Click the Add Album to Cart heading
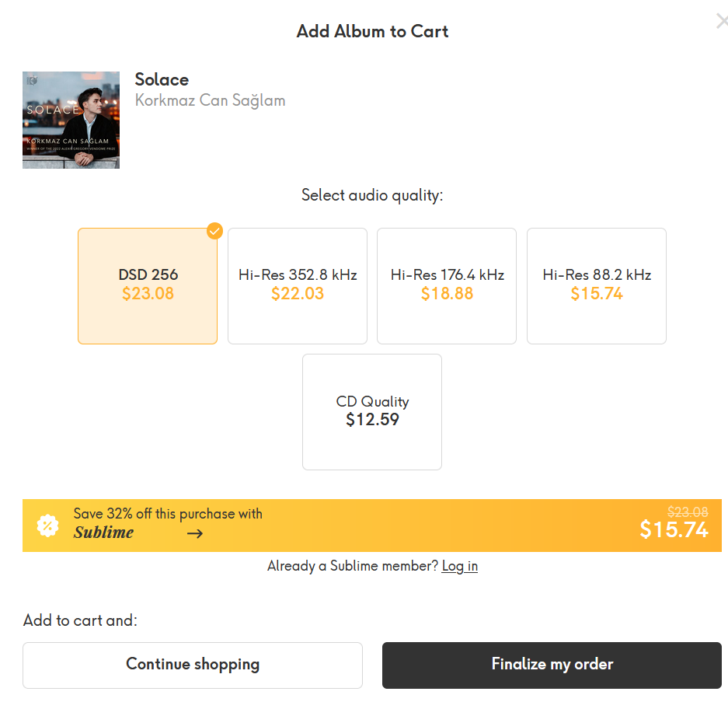The image size is (728, 702). pyautogui.click(x=372, y=32)
